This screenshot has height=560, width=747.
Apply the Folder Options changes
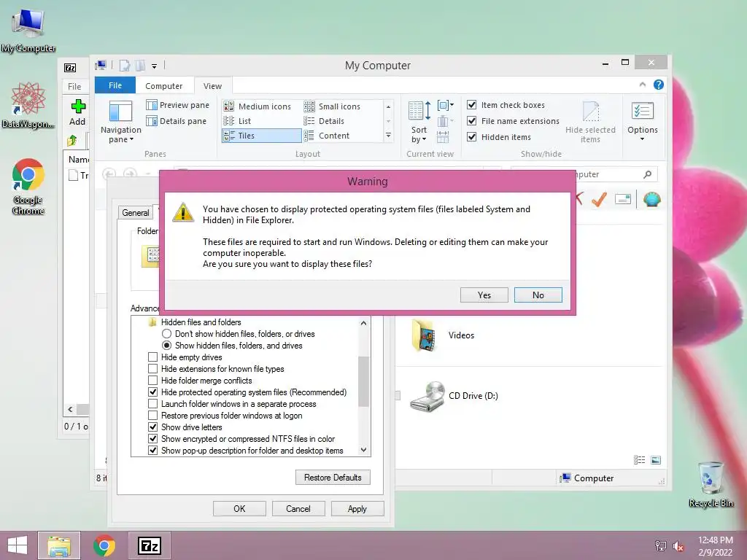pos(357,508)
